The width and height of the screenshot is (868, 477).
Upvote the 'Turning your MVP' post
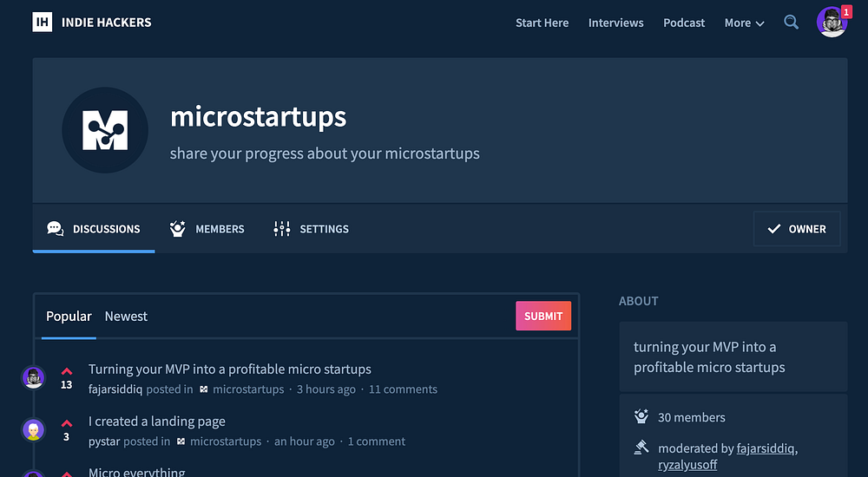(x=67, y=371)
